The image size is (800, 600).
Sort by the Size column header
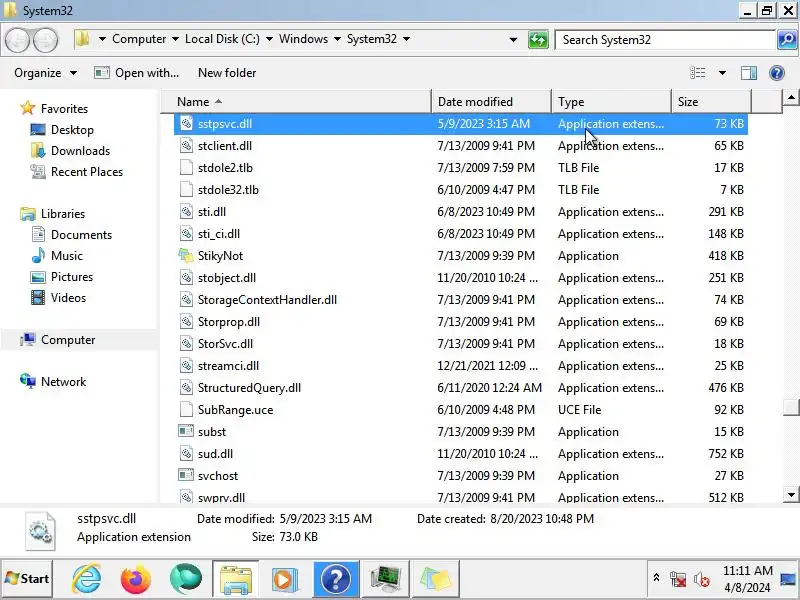point(711,102)
